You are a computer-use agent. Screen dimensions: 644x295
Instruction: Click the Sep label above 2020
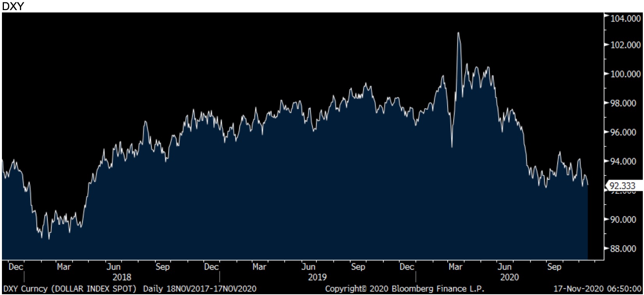pos(554,267)
